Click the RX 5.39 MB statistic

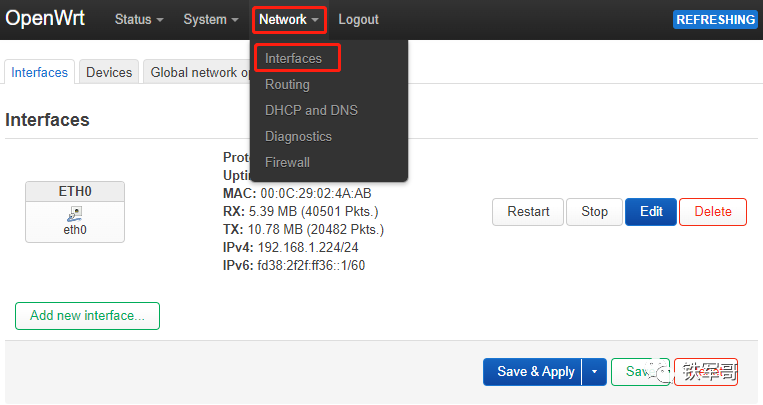(301, 211)
